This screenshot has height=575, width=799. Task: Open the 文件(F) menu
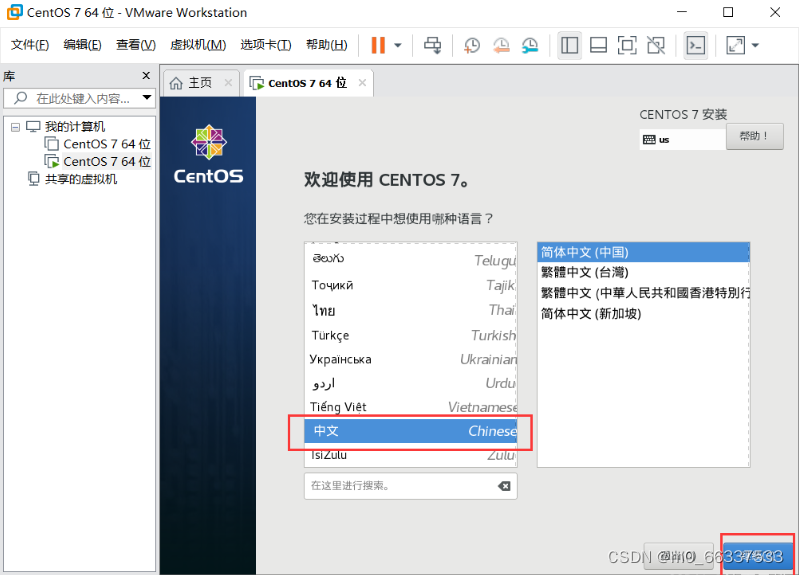[30, 45]
